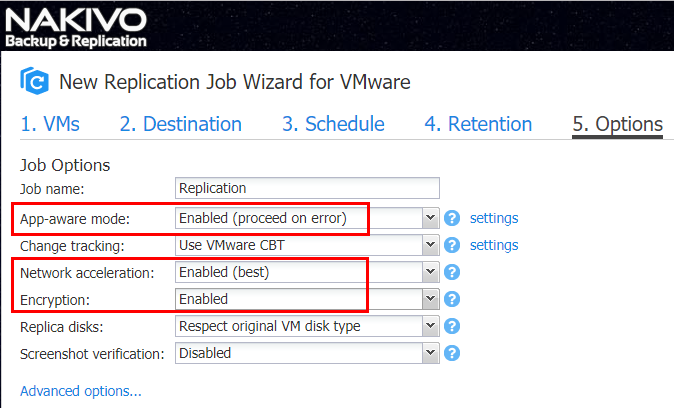Open help icon for Change tracking
674x408 pixels.
tap(451, 245)
